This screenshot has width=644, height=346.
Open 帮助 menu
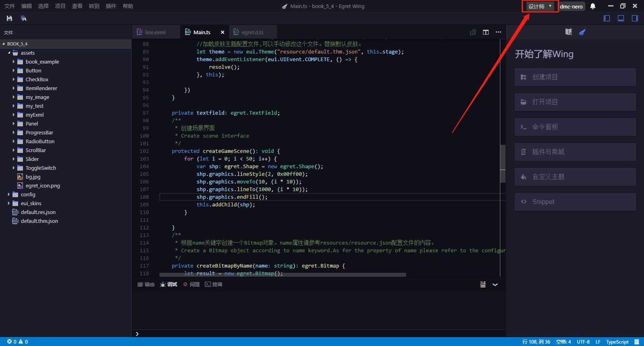click(x=128, y=6)
